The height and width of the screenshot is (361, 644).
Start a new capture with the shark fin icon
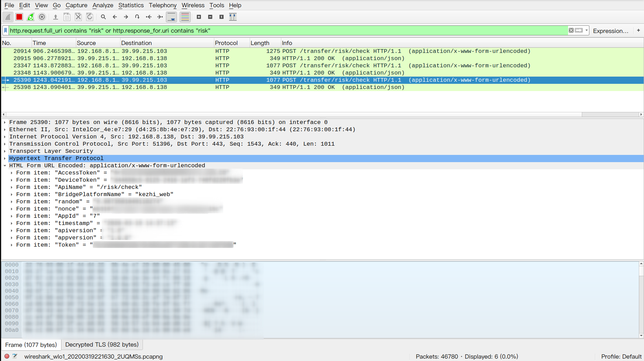(8, 17)
